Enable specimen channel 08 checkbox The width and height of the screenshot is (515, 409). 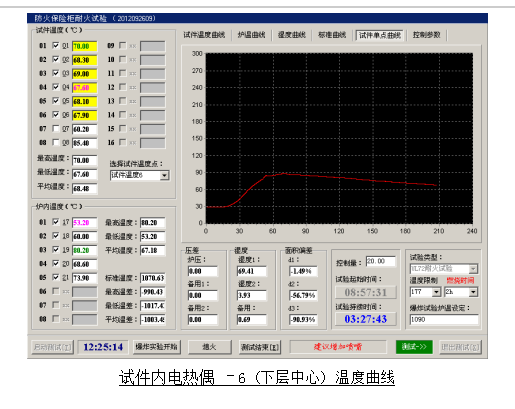tap(56, 142)
